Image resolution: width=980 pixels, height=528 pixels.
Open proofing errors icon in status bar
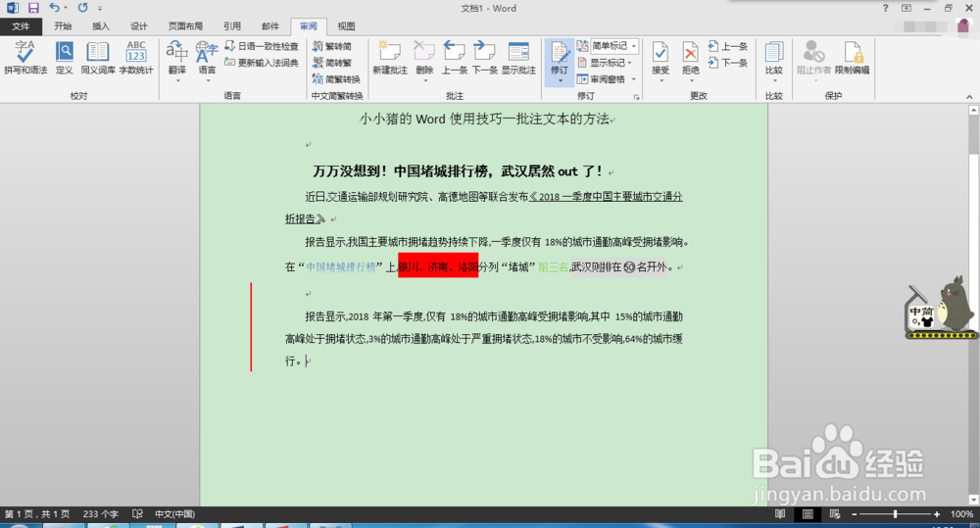(137, 513)
